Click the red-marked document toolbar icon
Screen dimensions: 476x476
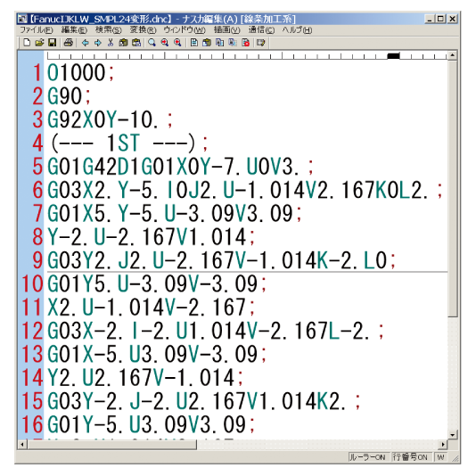[246, 43]
